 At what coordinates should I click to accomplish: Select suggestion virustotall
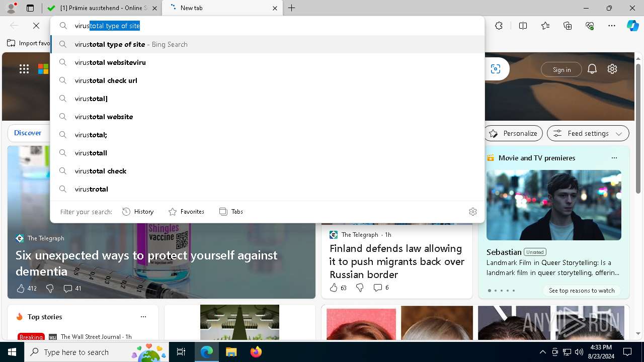268,153
